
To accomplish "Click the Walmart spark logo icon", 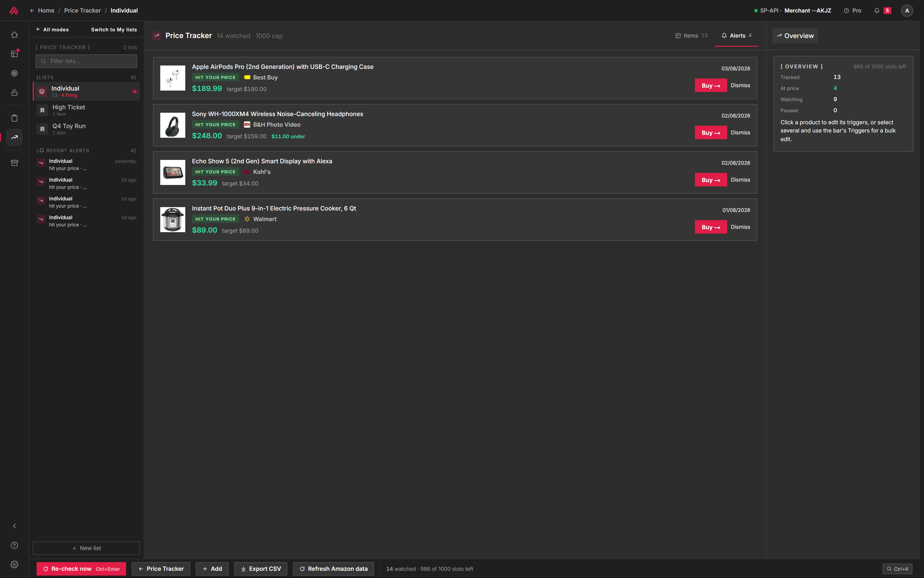I will 247,219.
